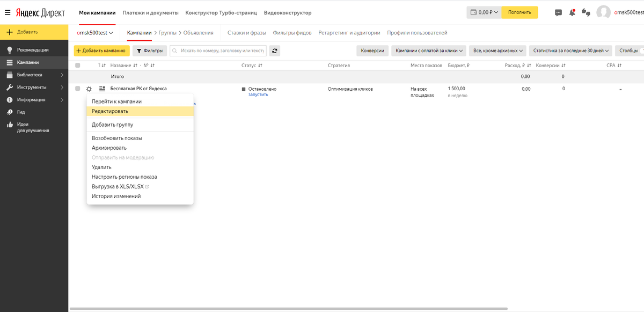This screenshot has width=644, height=312.
Task: Open Статистика за последние 30 дней dropdown
Action: point(570,50)
